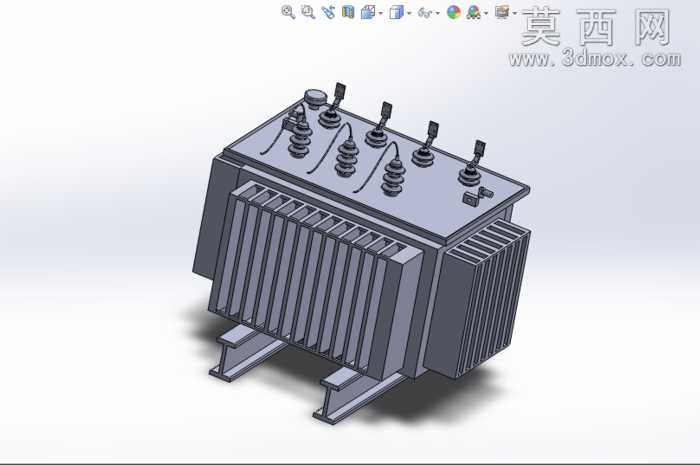Select the Zoom to Area tool
This screenshot has width=700, height=465.
coord(308,12)
